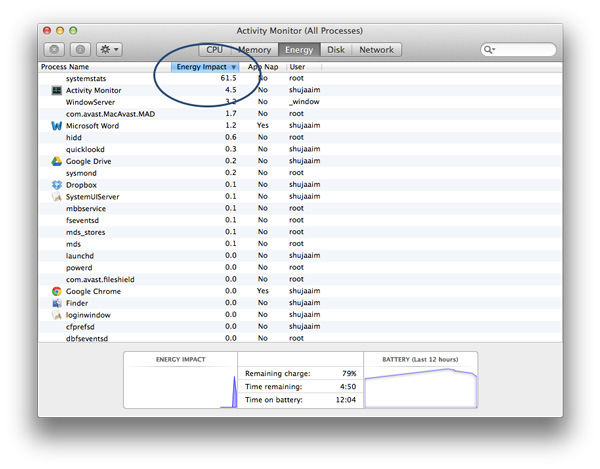
Task: Select the systemstats process row
Action: [300, 78]
